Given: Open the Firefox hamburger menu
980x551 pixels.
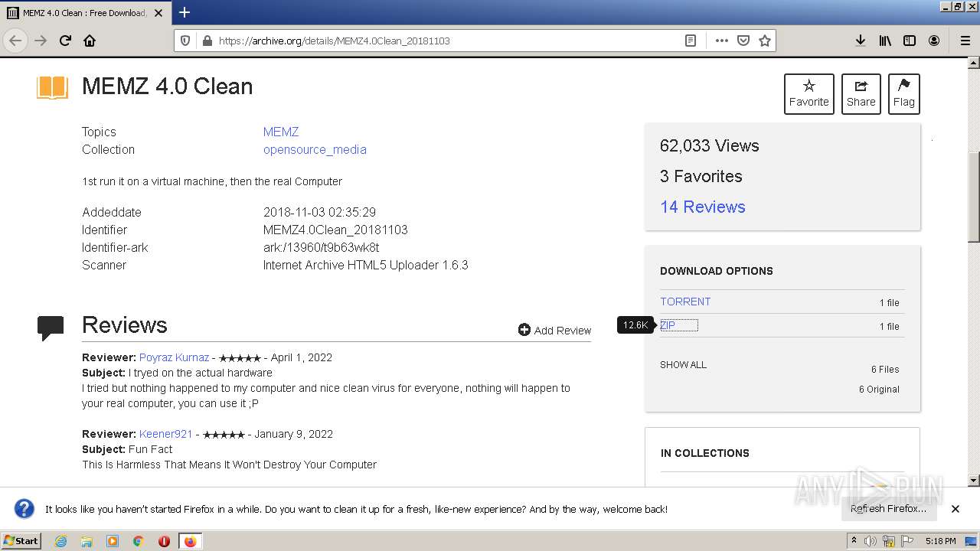Looking at the screenshot, I should [965, 41].
